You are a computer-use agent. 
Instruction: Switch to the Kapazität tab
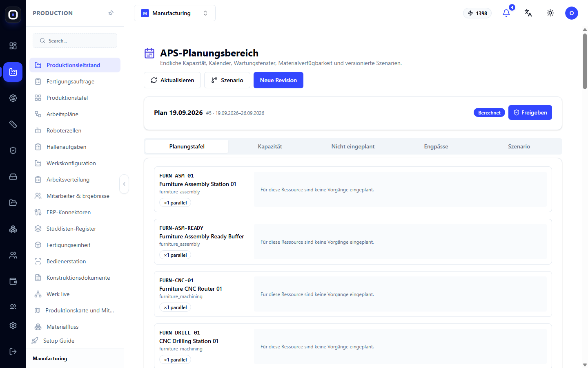tap(270, 146)
